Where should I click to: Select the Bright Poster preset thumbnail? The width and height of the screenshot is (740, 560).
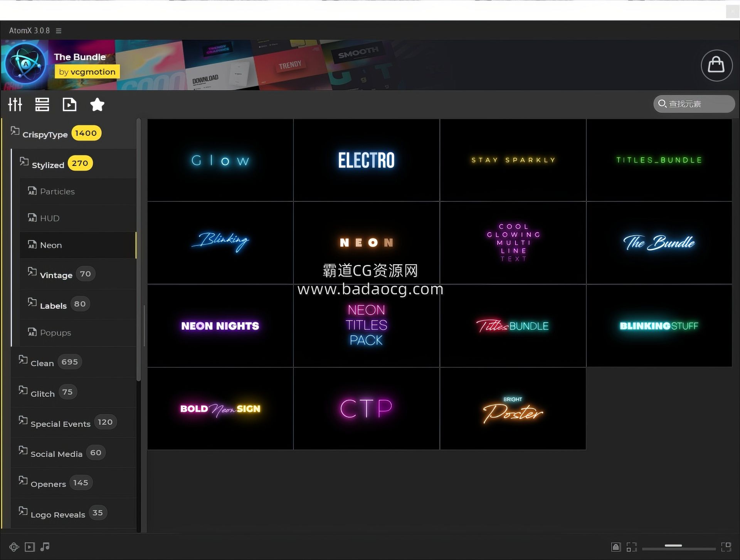513,409
